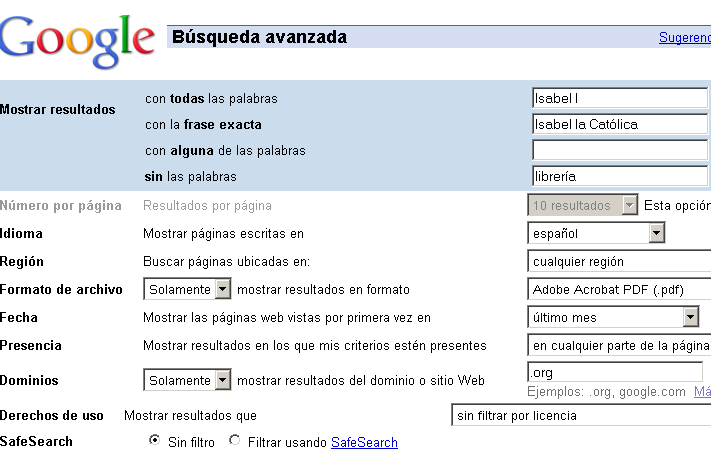Open the '10 resultados' per-page dropdown
Image resolution: width=711 pixels, height=464 pixels.
tap(583, 205)
